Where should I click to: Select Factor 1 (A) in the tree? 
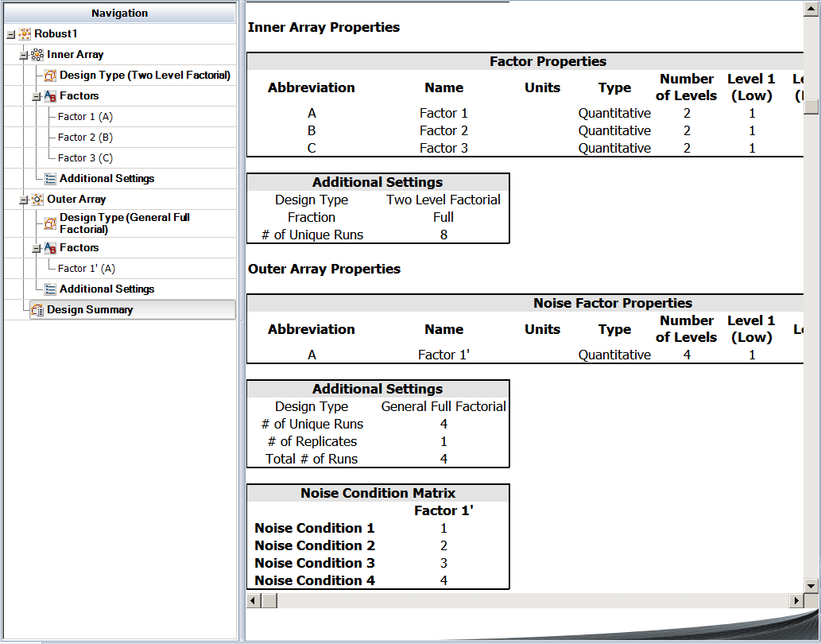[x=85, y=117]
